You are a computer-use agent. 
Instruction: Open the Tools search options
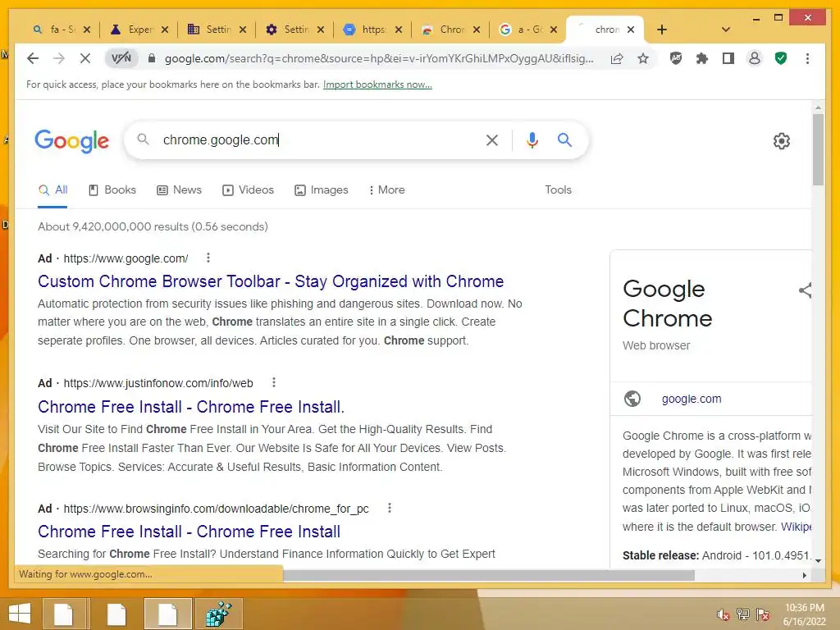pyautogui.click(x=558, y=189)
